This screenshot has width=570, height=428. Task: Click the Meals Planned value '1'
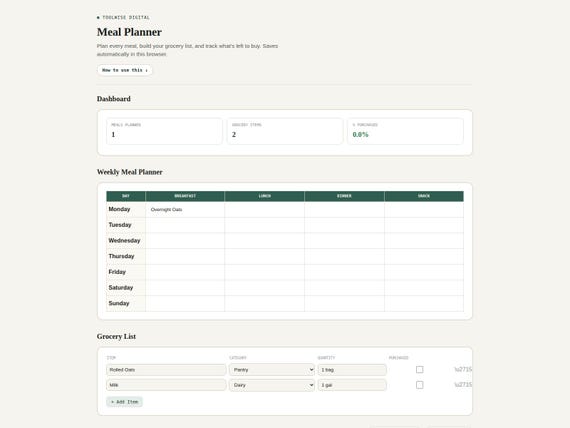113,135
